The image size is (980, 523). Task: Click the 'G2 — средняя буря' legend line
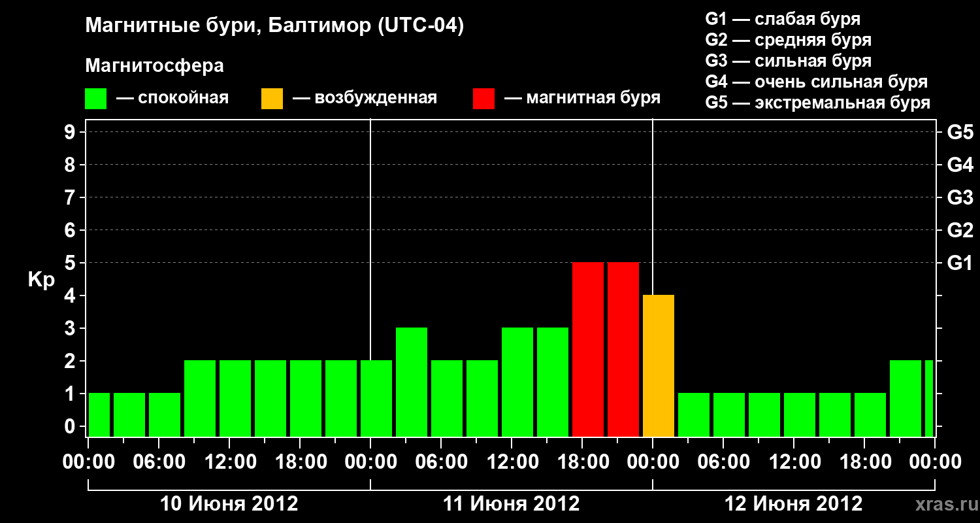[788, 40]
